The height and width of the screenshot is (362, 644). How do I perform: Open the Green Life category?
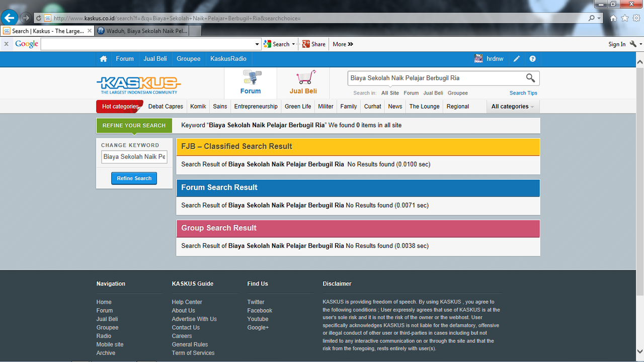point(298,107)
